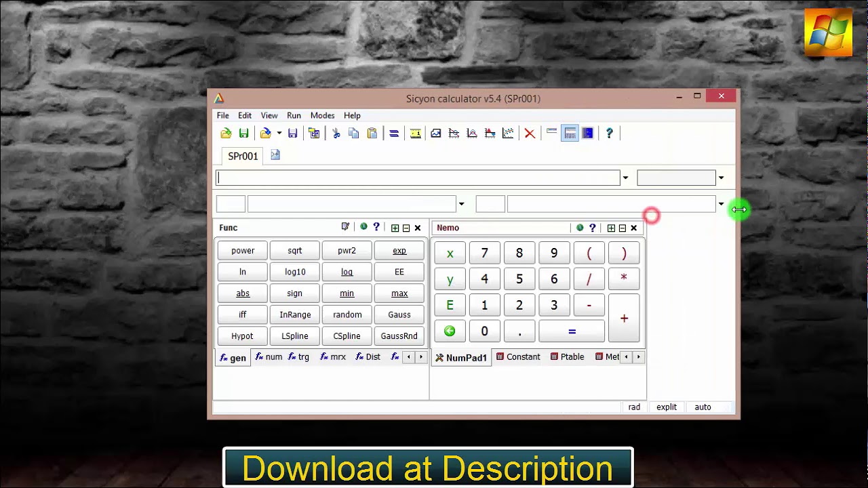Close the Nemo panel with its X
The height and width of the screenshot is (488, 868).
pos(634,228)
